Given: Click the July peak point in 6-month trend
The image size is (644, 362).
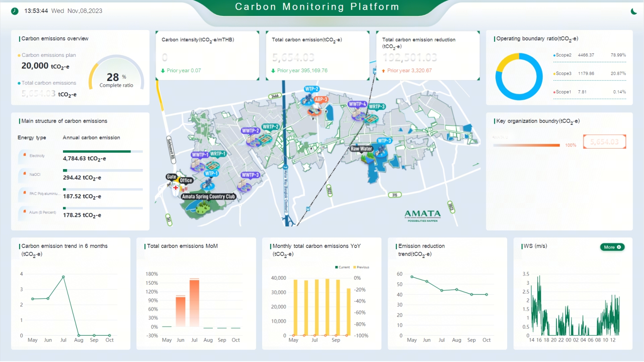Looking at the screenshot, I should [63, 277].
